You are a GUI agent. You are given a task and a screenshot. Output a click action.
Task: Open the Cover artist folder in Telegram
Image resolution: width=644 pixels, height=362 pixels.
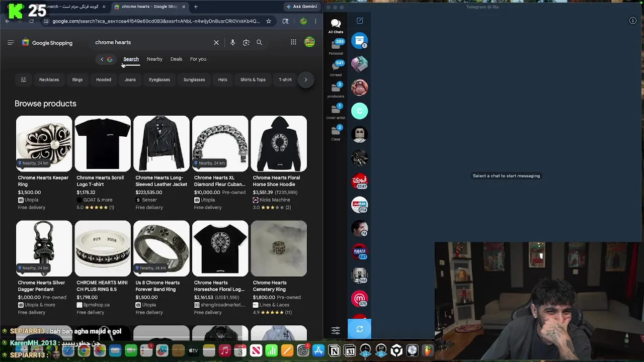click(336, 112)
